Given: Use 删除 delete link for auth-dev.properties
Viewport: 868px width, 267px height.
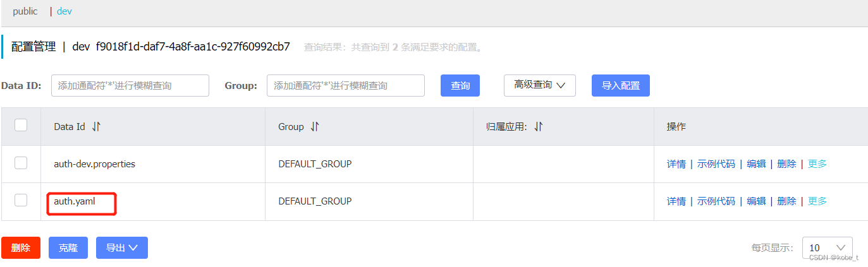Looking at the screenshot, I should click(786, 164).
